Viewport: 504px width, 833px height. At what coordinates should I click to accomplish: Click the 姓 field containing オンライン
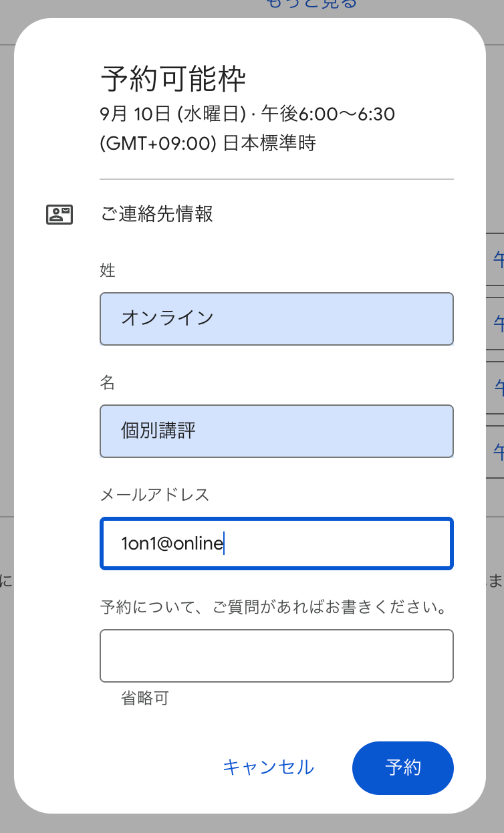(x=276, y=318)
